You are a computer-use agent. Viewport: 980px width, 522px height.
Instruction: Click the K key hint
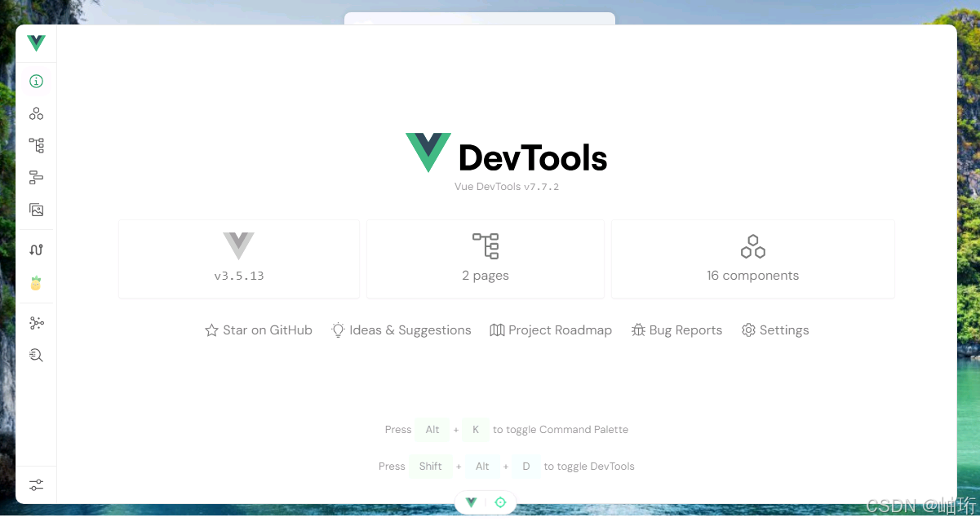[x=476, y=430]
